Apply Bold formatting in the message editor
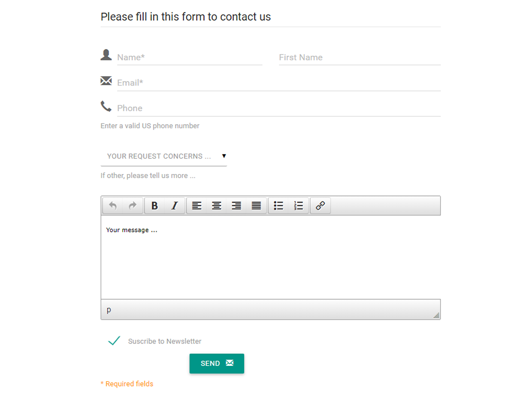Screen dimensions: 532x399 click(154, 206)
